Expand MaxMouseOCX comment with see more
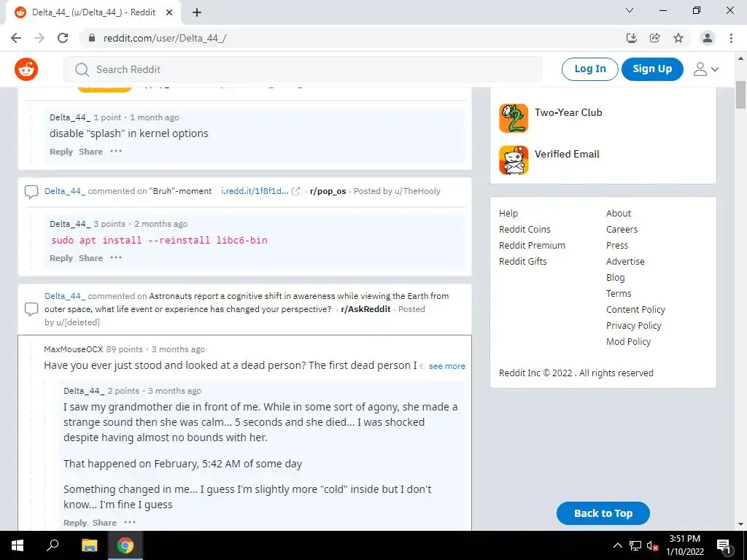Screen dimensions: 747x560 [447, 366]
